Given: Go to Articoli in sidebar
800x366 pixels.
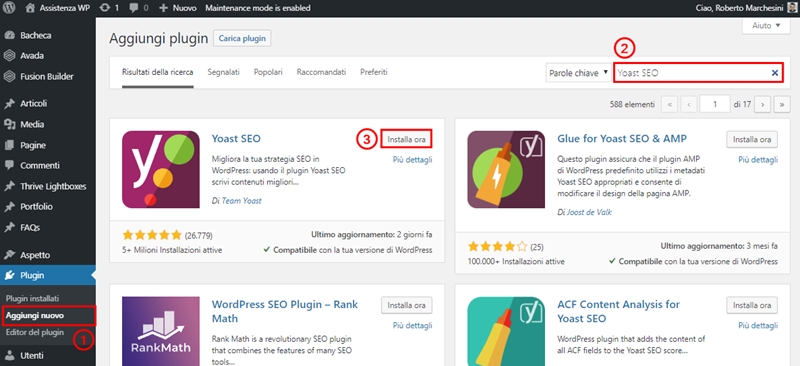Looking at the screenshot, I should [34, 104].
